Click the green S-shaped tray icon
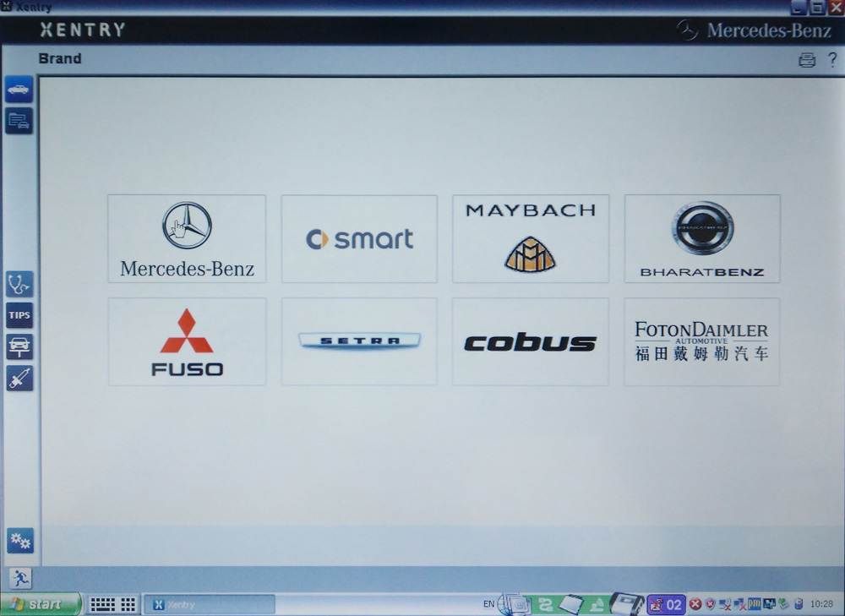The height and width of the screenshot is (616, 845). (545, 604)
